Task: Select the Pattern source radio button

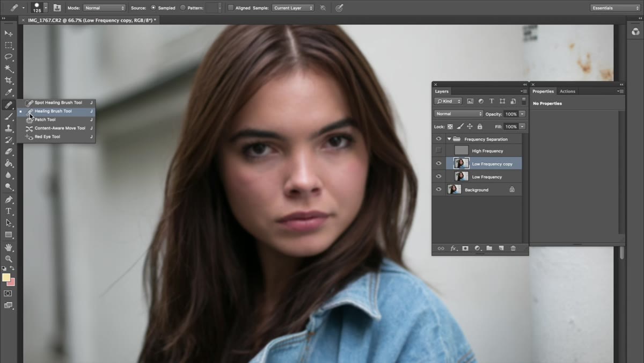Action: pyautogui.click(x=183, y=8)
